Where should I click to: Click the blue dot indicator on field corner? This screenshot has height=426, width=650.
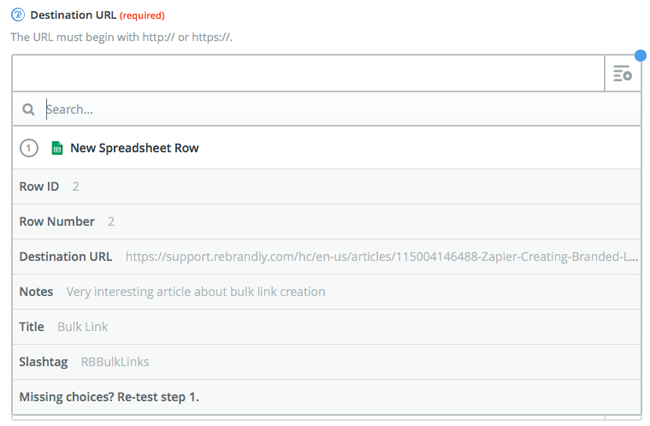coord(640,56)
